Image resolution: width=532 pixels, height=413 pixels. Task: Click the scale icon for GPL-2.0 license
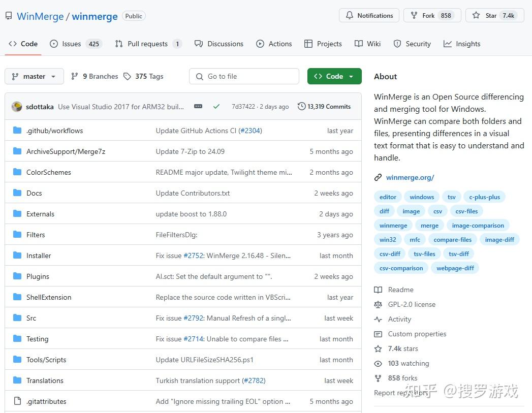click(378, 304)
